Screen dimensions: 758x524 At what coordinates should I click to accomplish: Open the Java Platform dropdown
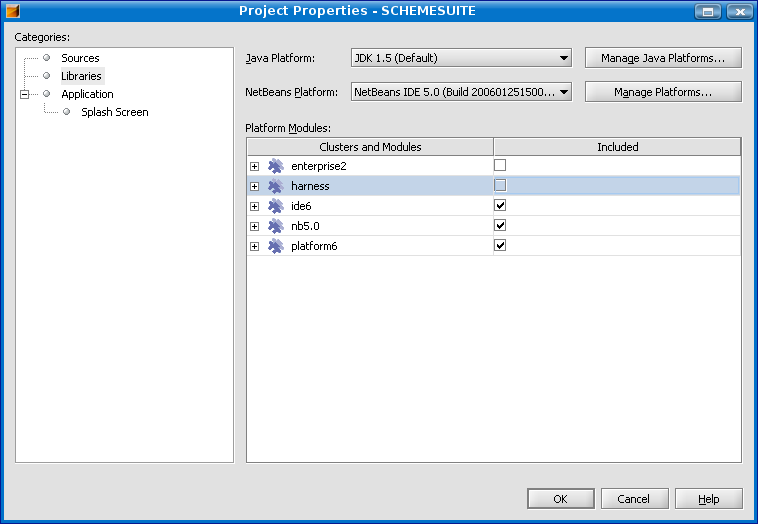[x=461, y=58]
